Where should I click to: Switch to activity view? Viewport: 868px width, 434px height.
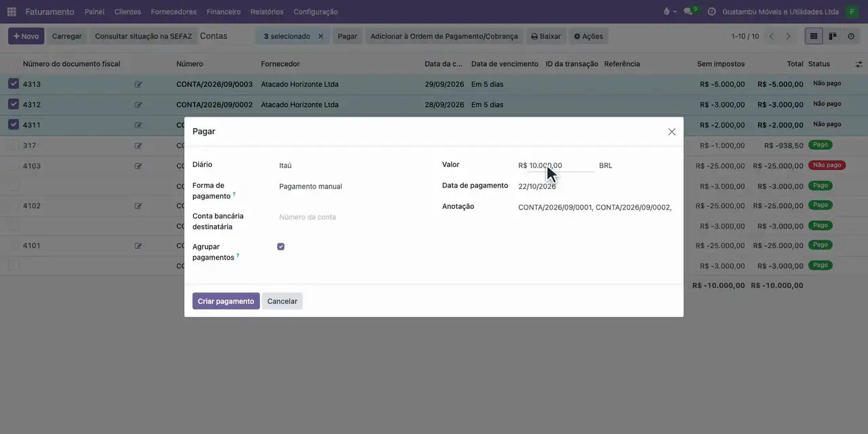coord(851,36)
